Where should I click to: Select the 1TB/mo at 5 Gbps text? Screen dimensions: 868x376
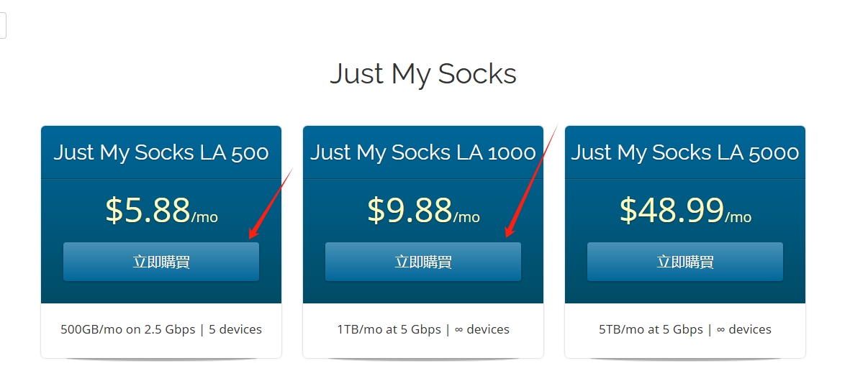point(389,330)
